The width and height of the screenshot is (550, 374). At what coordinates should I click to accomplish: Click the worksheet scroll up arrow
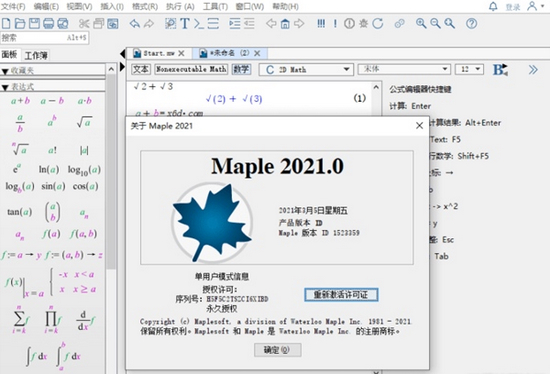click(x=376, y=87)
